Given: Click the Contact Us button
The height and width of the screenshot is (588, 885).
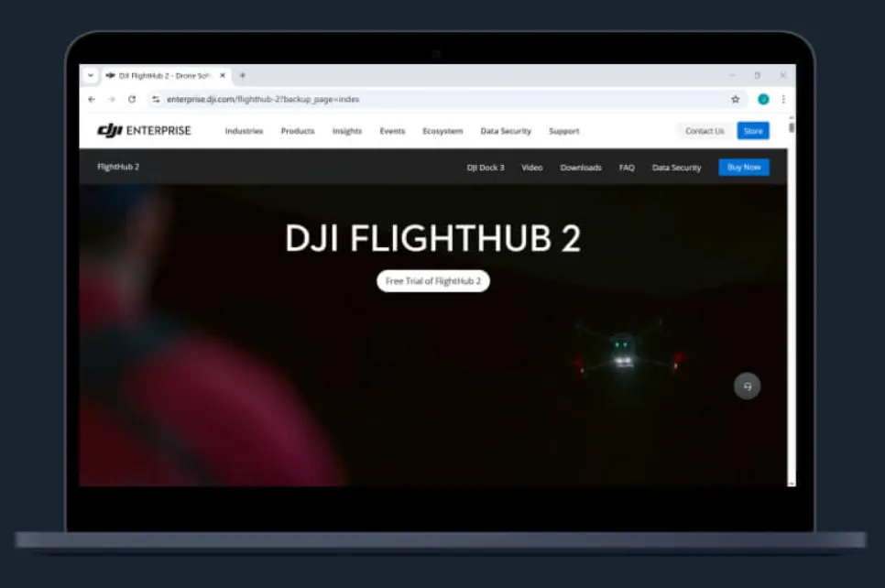Looking at the screenshot, I should click(704, 130).
